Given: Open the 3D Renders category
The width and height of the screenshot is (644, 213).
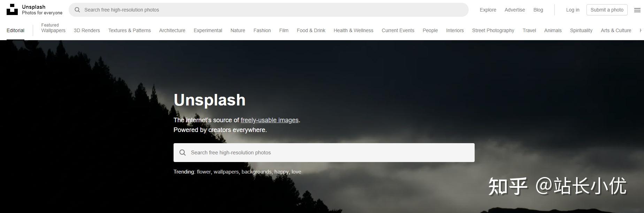Looking at the screenshot, I should click(87, 30).
